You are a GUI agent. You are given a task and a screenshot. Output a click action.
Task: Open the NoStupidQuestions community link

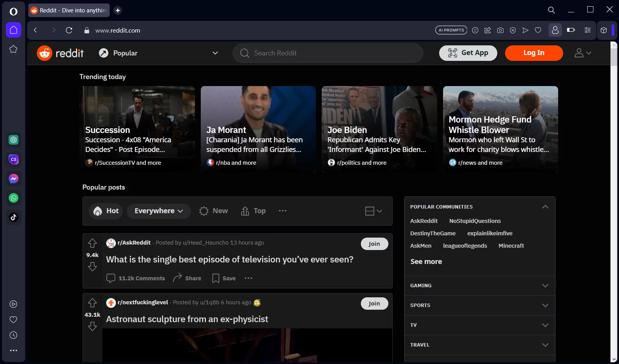475,221
